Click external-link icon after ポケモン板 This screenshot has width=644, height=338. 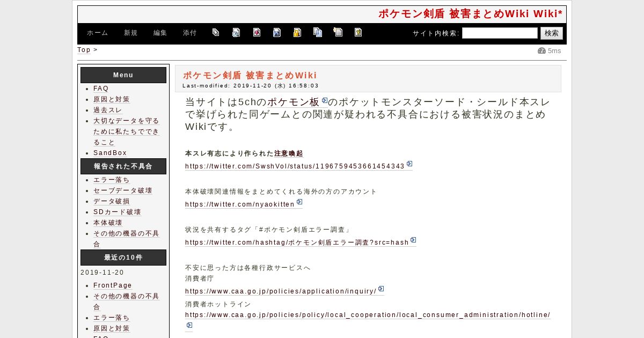pyautogui.click(x=324, y=100)
